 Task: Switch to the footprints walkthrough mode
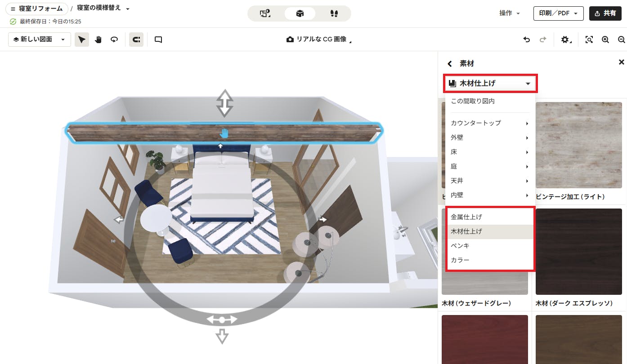[x=334, y=13]
